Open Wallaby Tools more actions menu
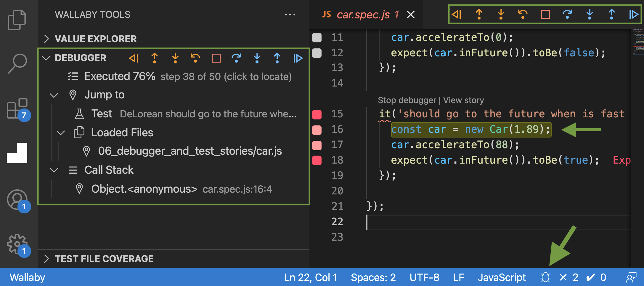 pyautogui.click(x=290, y=15)
